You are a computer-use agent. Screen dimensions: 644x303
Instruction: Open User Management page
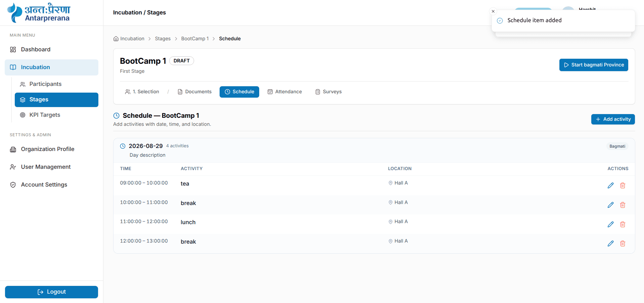pos(51,167)
